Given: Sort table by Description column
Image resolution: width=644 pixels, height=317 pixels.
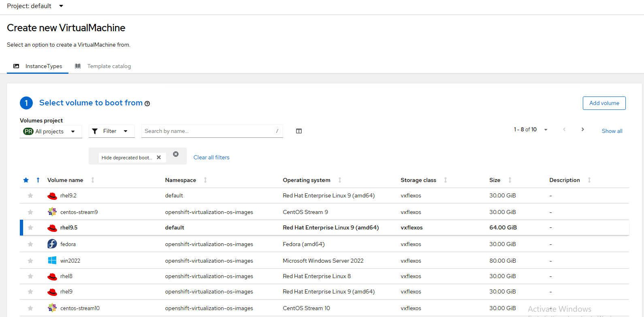Looking at the screenshot, I should pos(565,180).
